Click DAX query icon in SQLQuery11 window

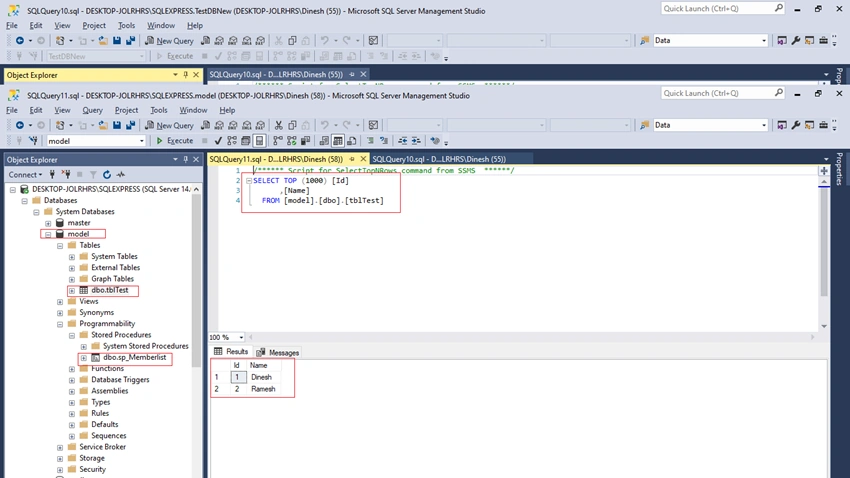click(x=260, y=125)
